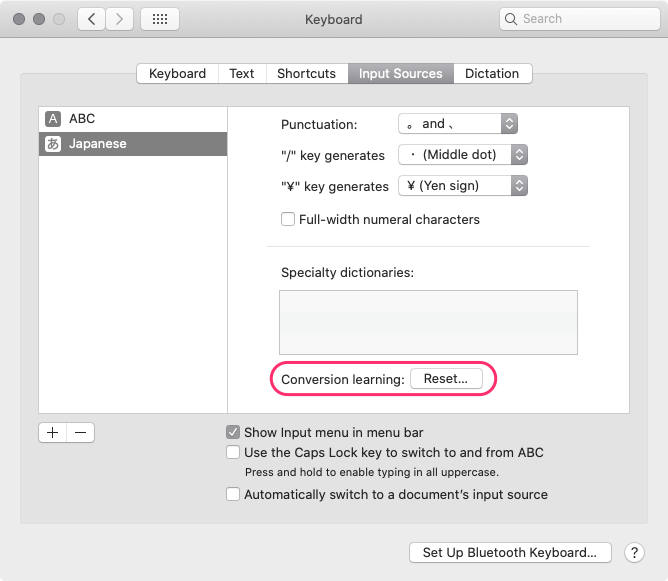Enable Full-width numeral characters checkbox

(x=288, y=219)
